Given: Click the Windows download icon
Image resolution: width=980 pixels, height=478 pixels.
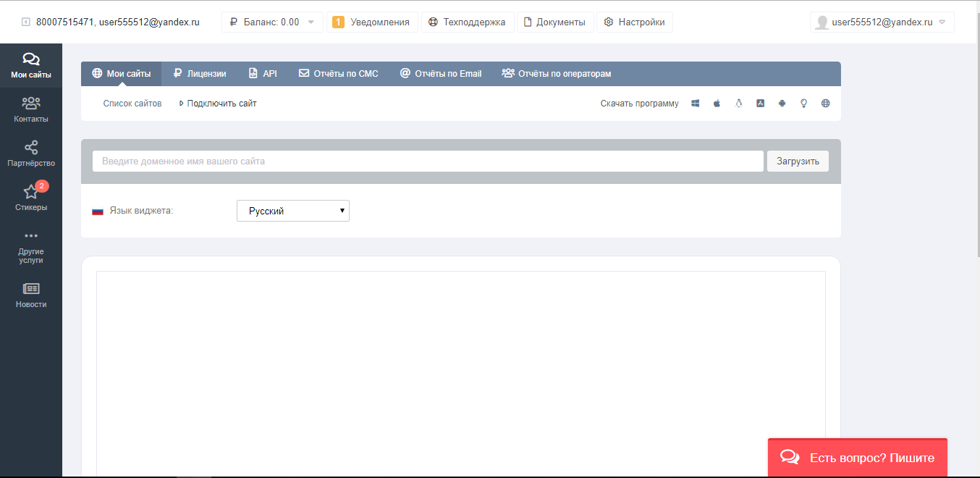Looking at the screenshot, I should tap(695, 104).
